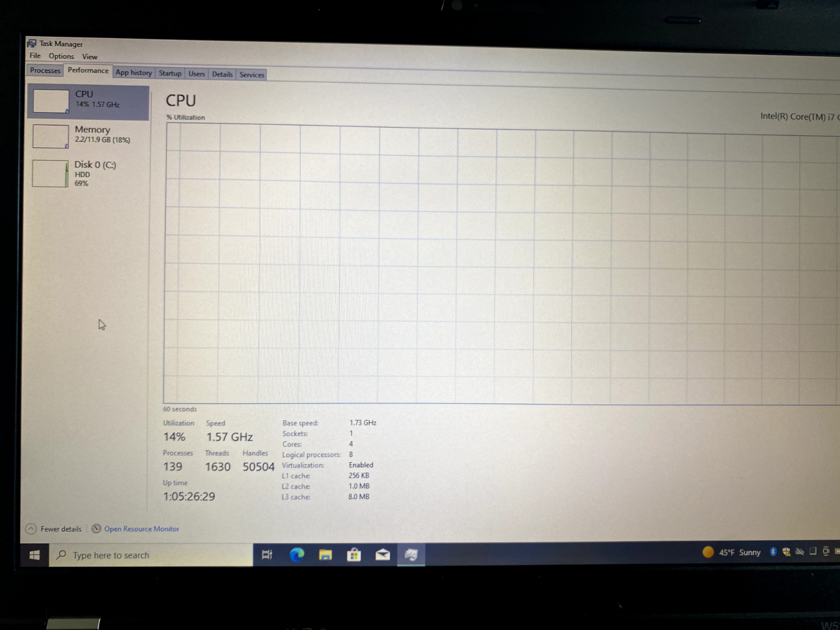840x630 pixels.
Task: Click the '1.57 GHz' value under Speed
Action: click(229, 437)
